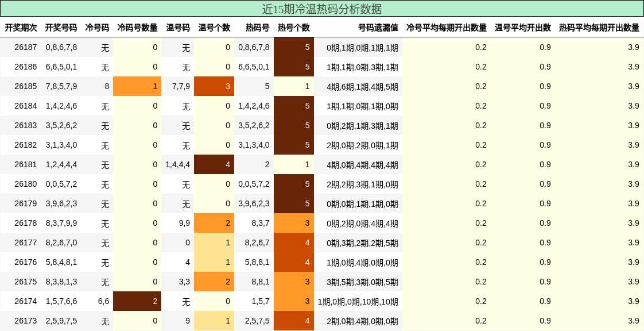Click cold number 8 in row 26185
Image resolution: width=644 pixels, height=331 pixels.
coord(107,86)
